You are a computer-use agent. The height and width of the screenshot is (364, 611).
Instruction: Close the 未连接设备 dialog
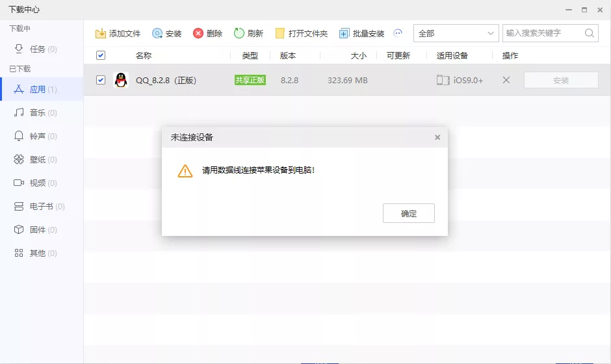click(437, 137)
